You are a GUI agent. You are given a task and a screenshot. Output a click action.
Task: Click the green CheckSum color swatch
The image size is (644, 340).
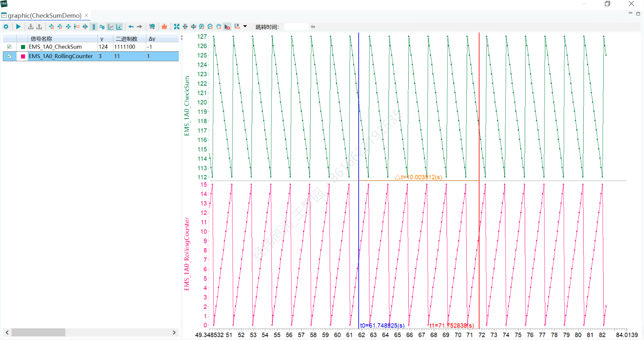click(x=23, y=47)
